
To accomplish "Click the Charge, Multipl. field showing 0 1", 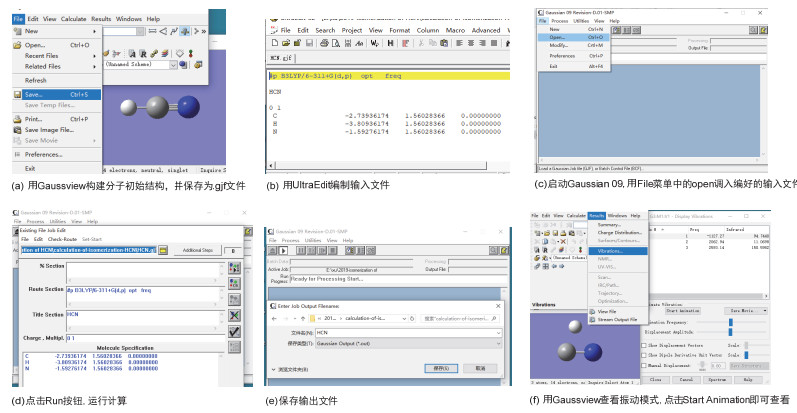I will [145, 338].
